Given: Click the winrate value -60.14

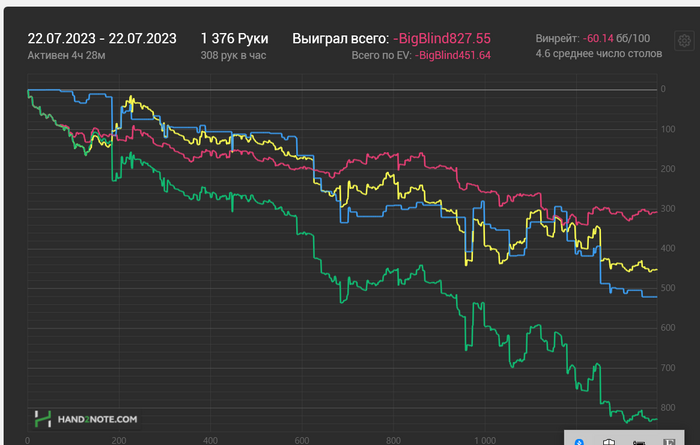Looking at the screenshot, I should (x=598, y=38).
